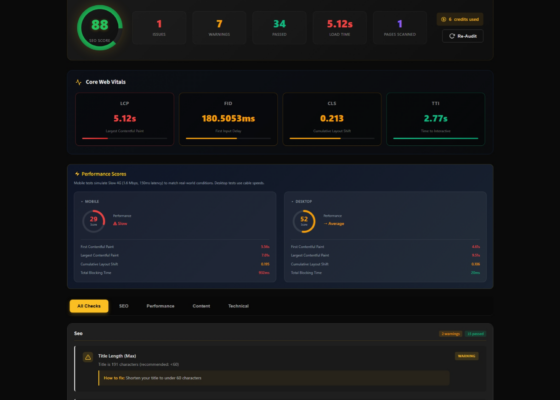Click the lightning icon beside Performance Scores

pos(77,174)
